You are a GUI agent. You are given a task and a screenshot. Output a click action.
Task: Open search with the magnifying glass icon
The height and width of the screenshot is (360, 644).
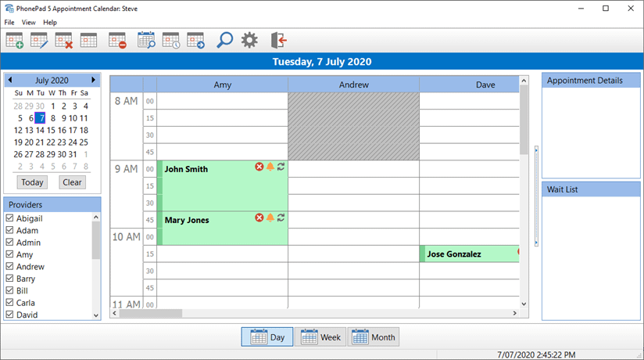(x=224, y=41)
